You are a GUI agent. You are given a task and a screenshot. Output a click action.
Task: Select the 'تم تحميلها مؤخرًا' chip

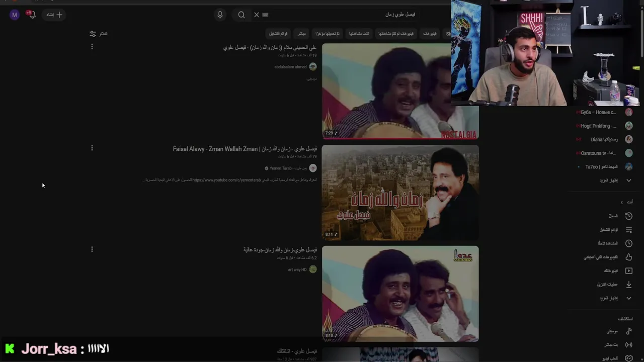click(328, 34)
